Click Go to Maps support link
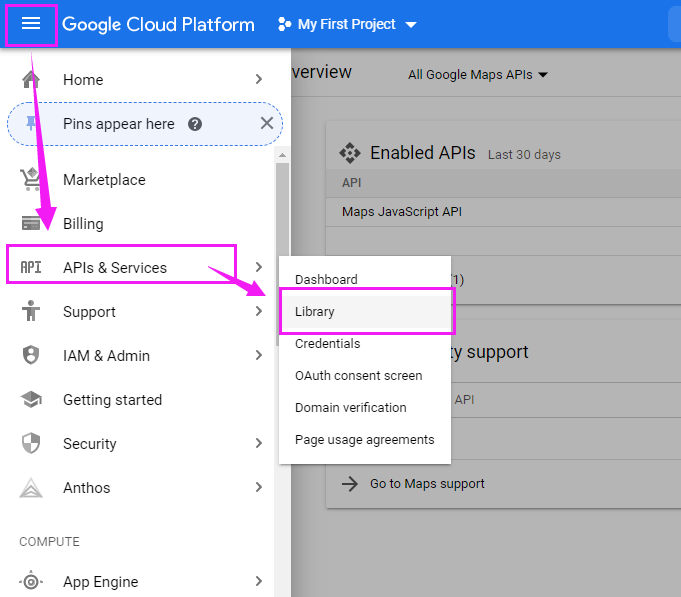The image size is (681, 597). (x=427, y=484)
